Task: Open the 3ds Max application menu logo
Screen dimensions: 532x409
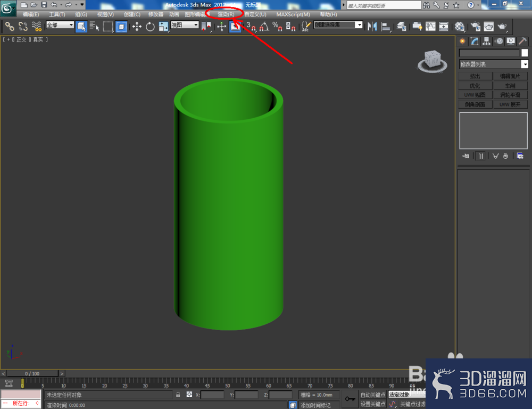Action: (x=7, y=8)
